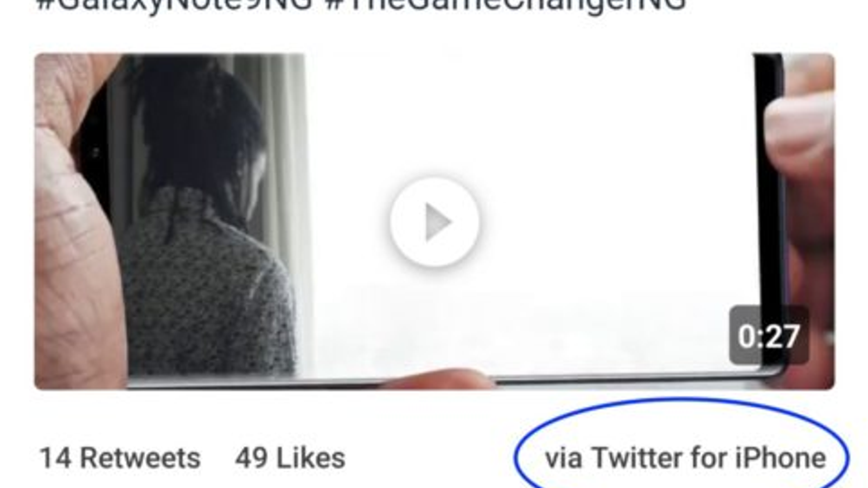The width and height of the screenshot is (868, 488).
Task: Click the number 14 before Retweets
Action: 55,458
